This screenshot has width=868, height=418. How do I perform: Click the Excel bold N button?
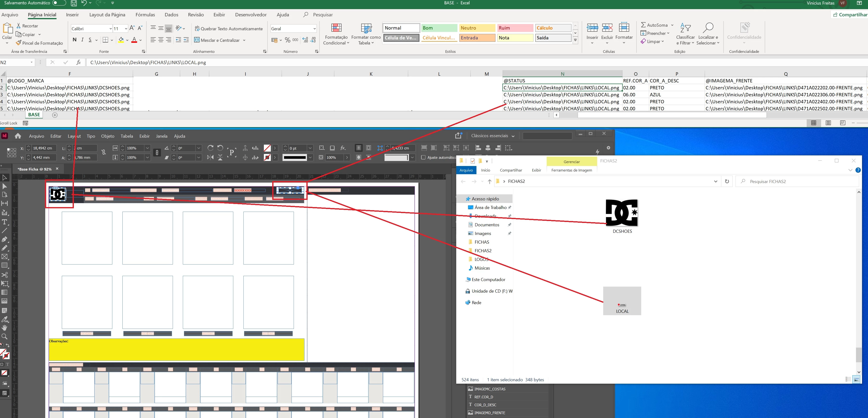point(75,40)
